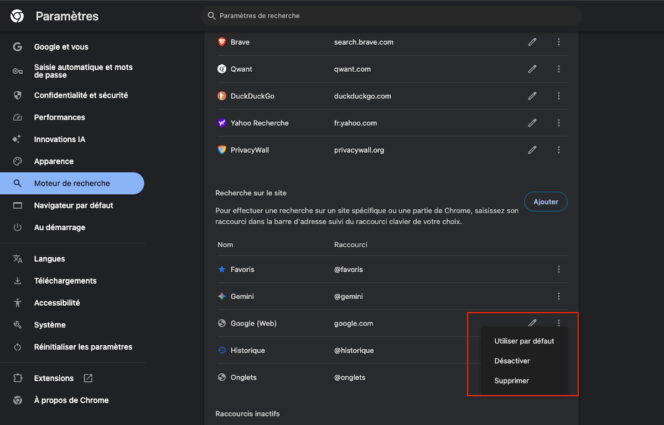Open Navigateur par défaut section
The image size is (664, 425).
coord(72,205)
